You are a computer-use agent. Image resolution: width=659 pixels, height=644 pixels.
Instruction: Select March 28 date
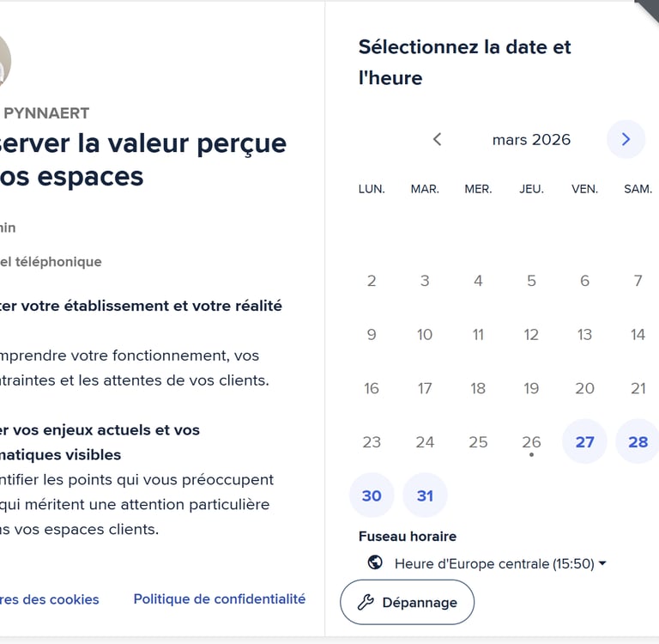[x=638, y=441]
